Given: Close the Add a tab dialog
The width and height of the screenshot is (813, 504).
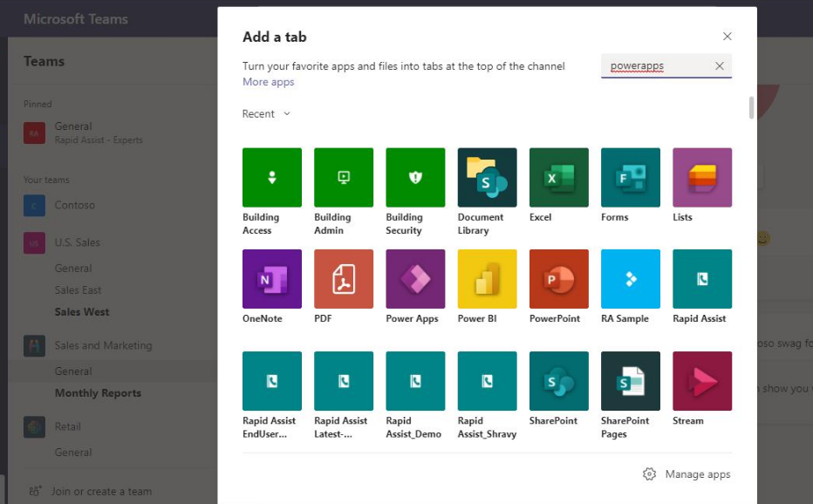Looking at the screenshot, I should pos(727,37).
